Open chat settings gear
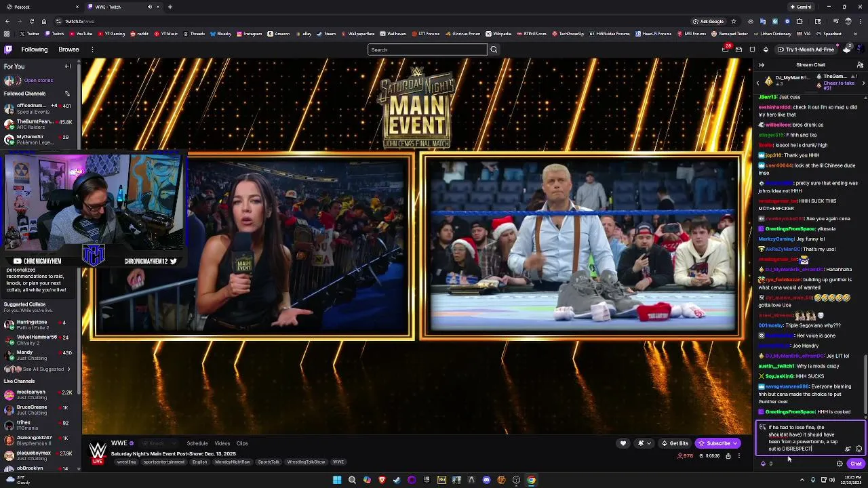The image size is (868, 488). point(840,464)
